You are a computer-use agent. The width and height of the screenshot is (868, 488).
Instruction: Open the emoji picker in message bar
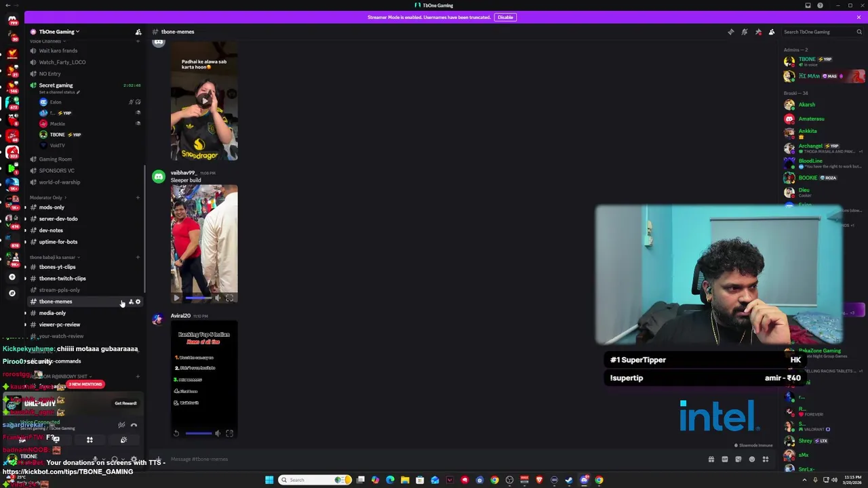click(x=752, y=460)
